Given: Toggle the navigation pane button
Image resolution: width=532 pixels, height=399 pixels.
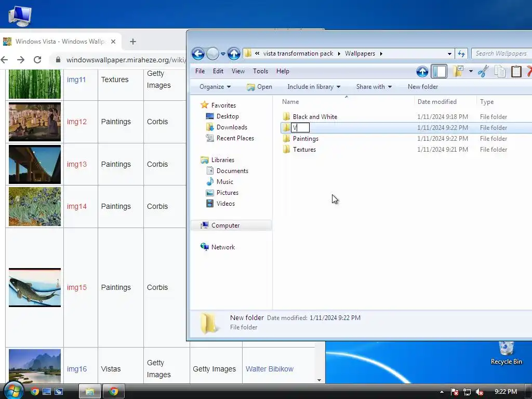Looking at the screenshot, I should point(439,72).
